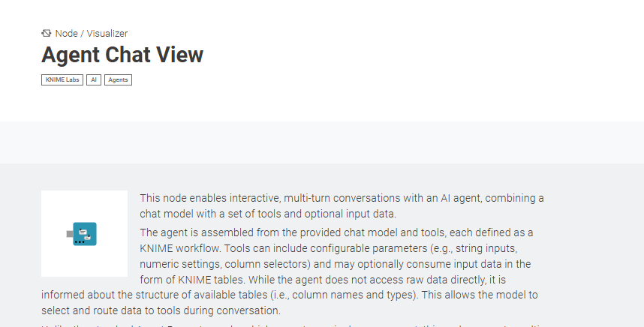
Task: Click the Agent Chat View page title
Action: tap(122, 55)
